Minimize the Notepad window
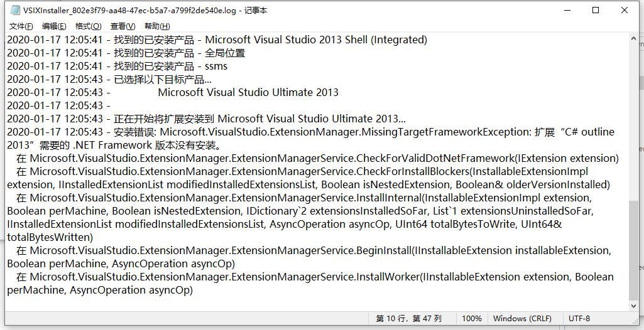The height and width of the screenshot is (330, 644). pyautogui.click(x=567, y=10)
